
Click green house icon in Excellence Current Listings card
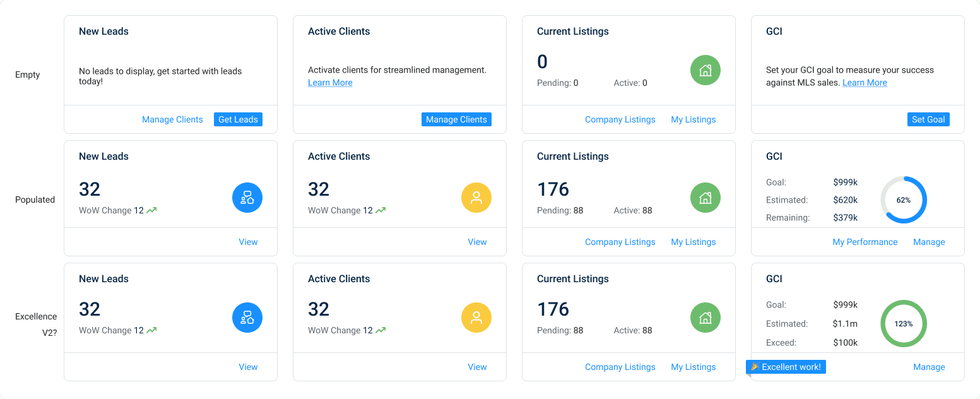(x=705, y=318)
